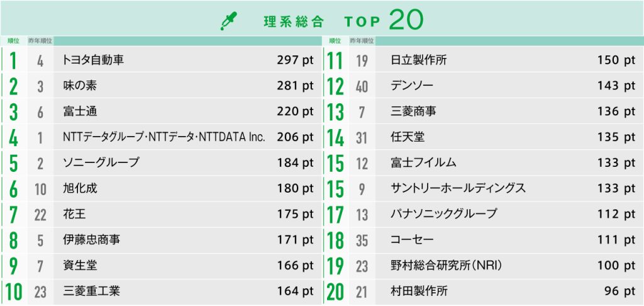Click ソニーグループ in rank 5
This screenshot has height=306, width=644.
click(x=101, y=163)
